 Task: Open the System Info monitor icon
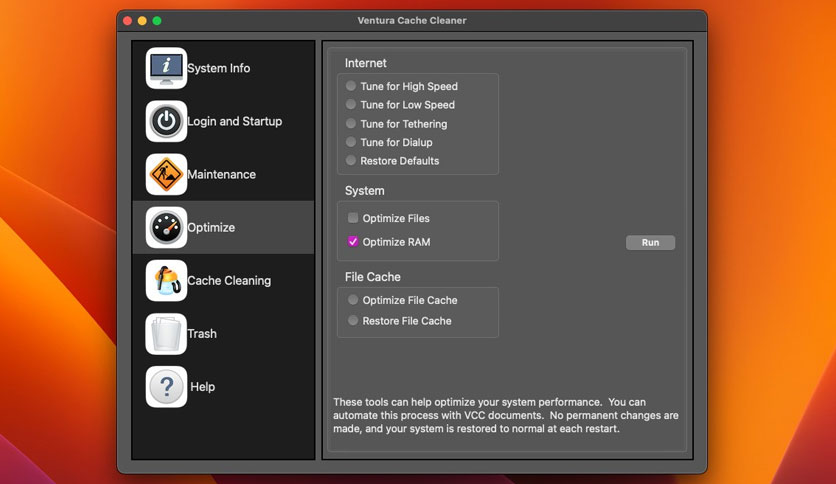pyautogui.click(x=166, y=68)
